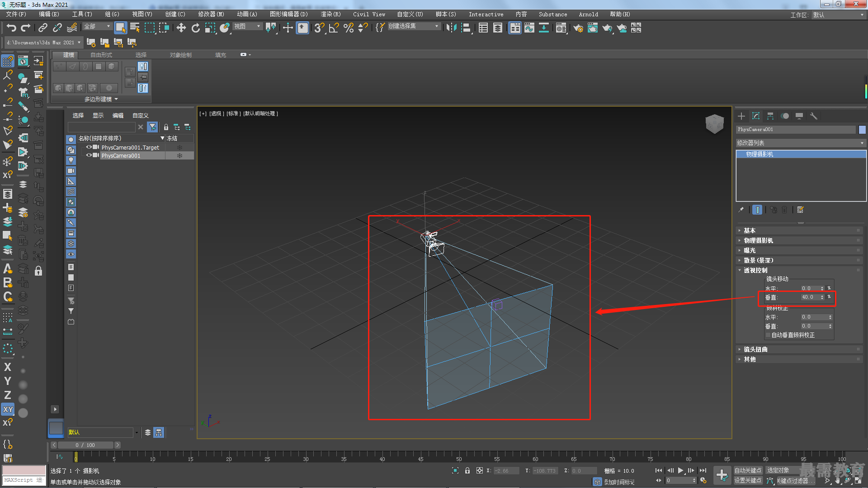The height and width of the screenshot is (488, 868).
Task: Click the ViewCube in the viewport
Action: [714, 123]
